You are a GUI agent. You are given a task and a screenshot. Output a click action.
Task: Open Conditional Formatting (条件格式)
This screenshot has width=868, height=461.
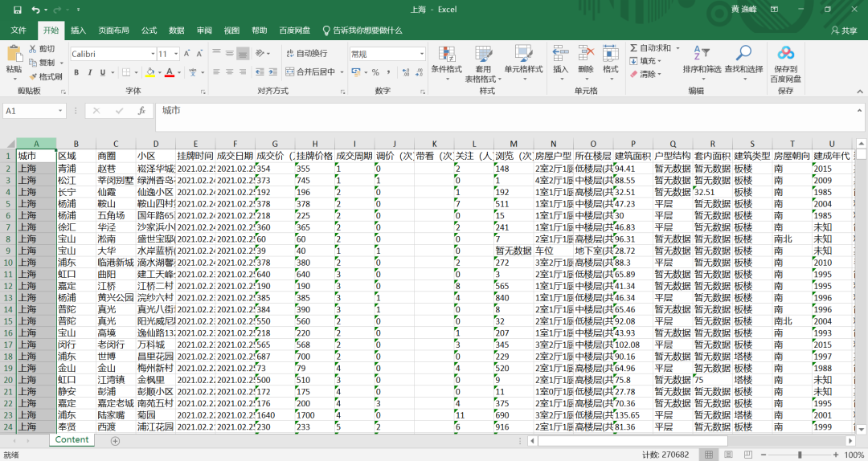click(x=447, y=63)
